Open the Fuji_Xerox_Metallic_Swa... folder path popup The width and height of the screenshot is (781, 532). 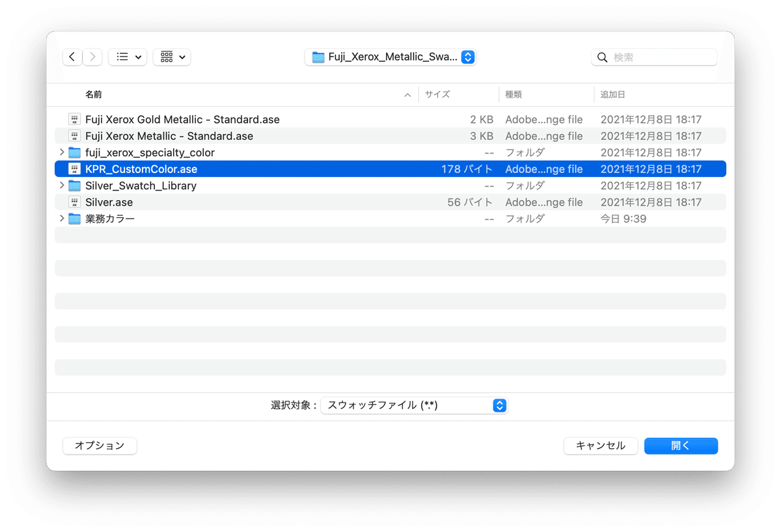[x=390, y=57]
